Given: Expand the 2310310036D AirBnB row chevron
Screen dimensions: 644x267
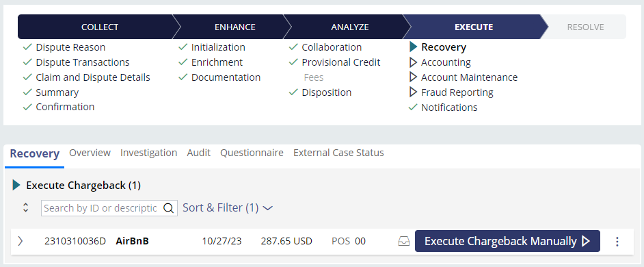Looking at the screenshot, I should (x=20, y=241).
